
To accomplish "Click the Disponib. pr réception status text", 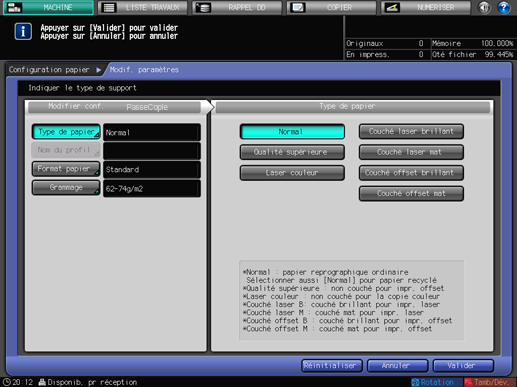I will [92, 382].
